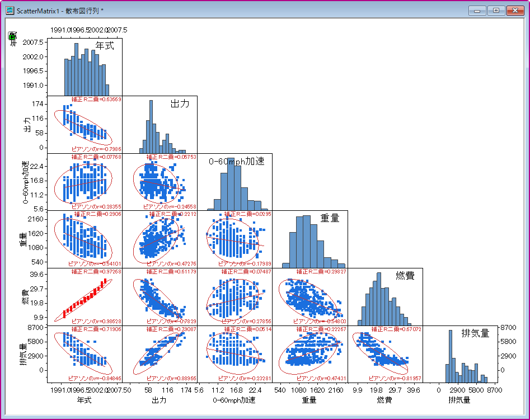Click the ScatterMatrix1 window title bar
The image size is (530, 420).
(224, 11)
